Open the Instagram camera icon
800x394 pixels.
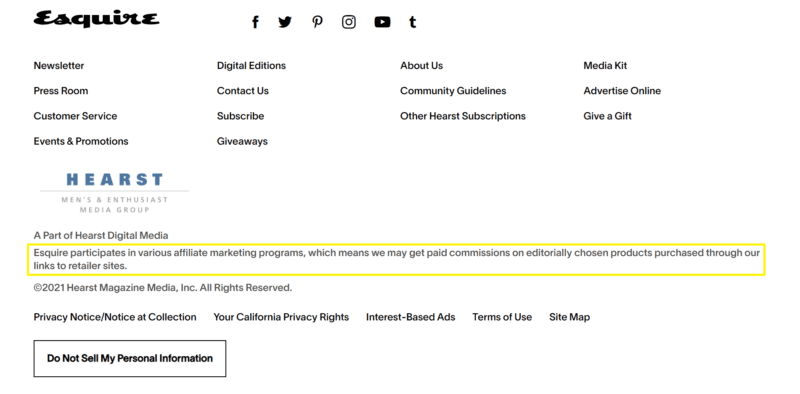click(x=349, y=22)
